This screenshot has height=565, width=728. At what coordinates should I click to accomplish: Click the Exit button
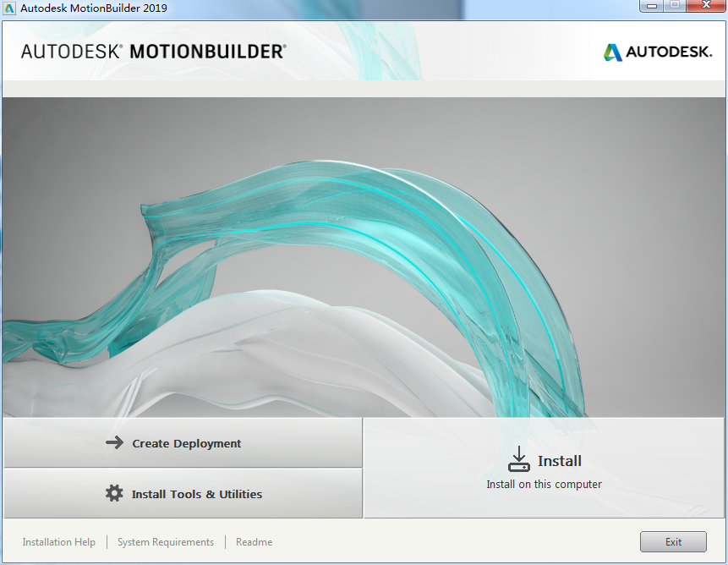click(x=673, y=542)
